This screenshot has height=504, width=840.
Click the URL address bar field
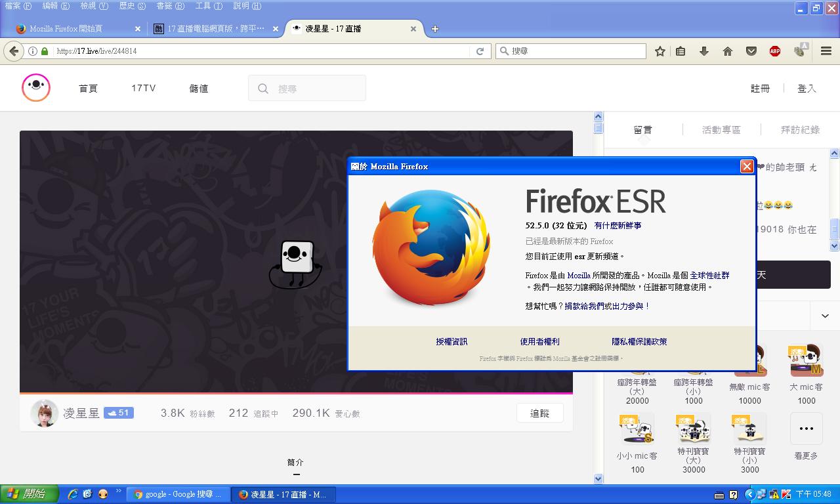[261, 51]
